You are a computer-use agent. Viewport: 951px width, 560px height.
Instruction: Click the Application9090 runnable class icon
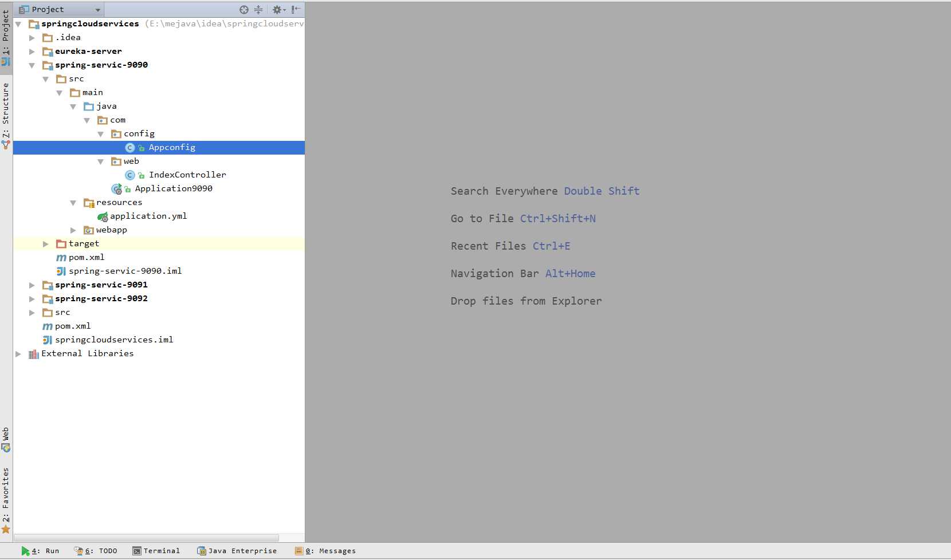pos(116,189)
